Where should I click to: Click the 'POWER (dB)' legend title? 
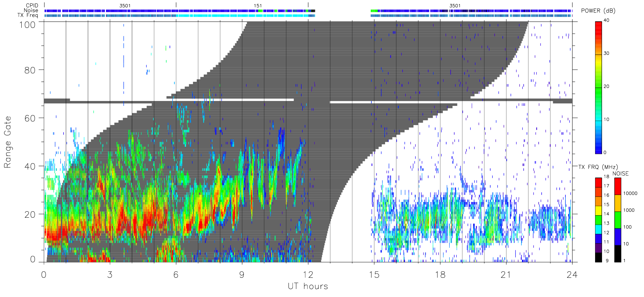[x=598, y=11]
